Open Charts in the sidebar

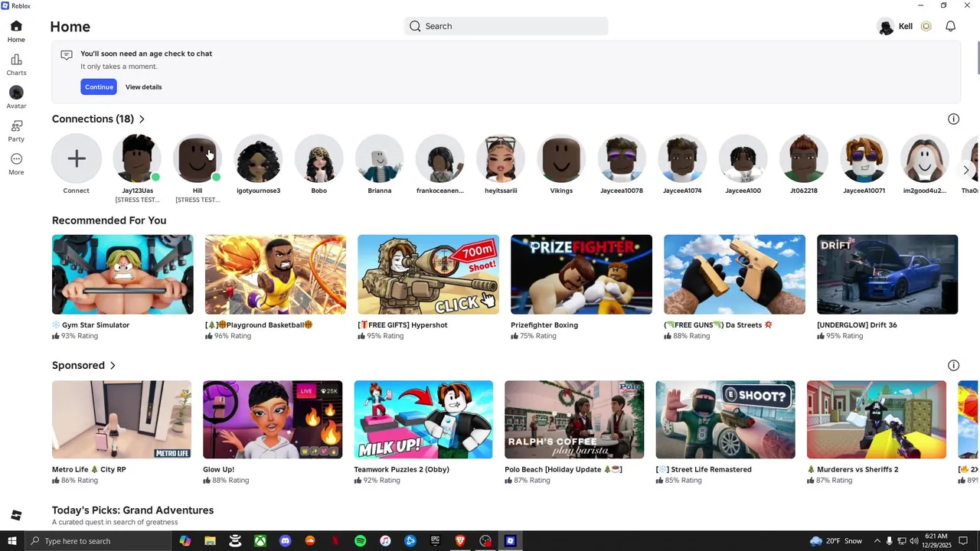pos(16,65)
